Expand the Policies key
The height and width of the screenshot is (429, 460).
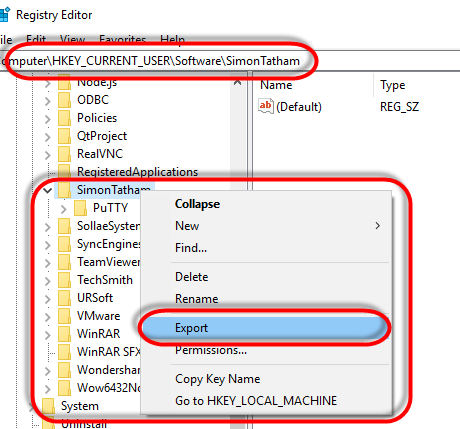[x=48, y=119]
